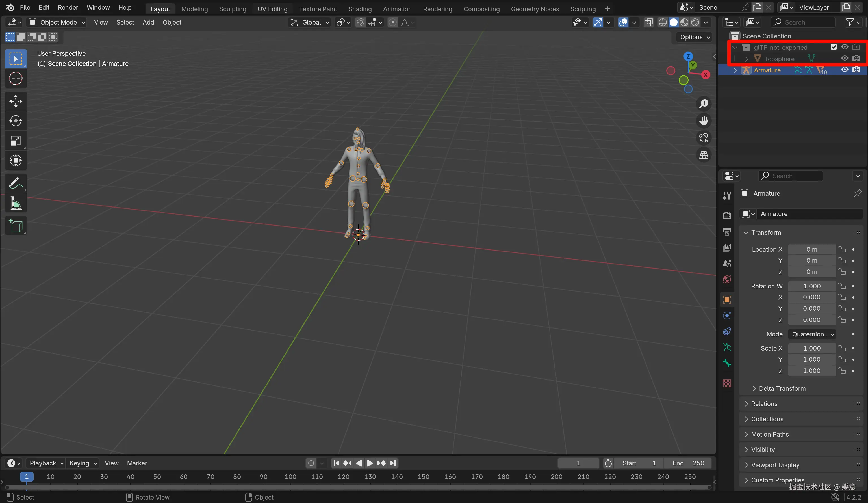
Task: Open the Scene properties tab
Action: pos(727,264)
